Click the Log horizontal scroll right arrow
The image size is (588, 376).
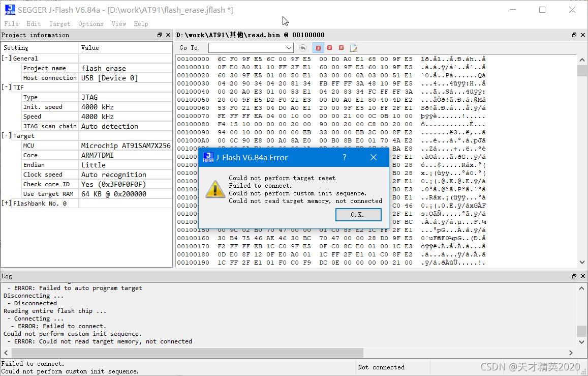571,353
